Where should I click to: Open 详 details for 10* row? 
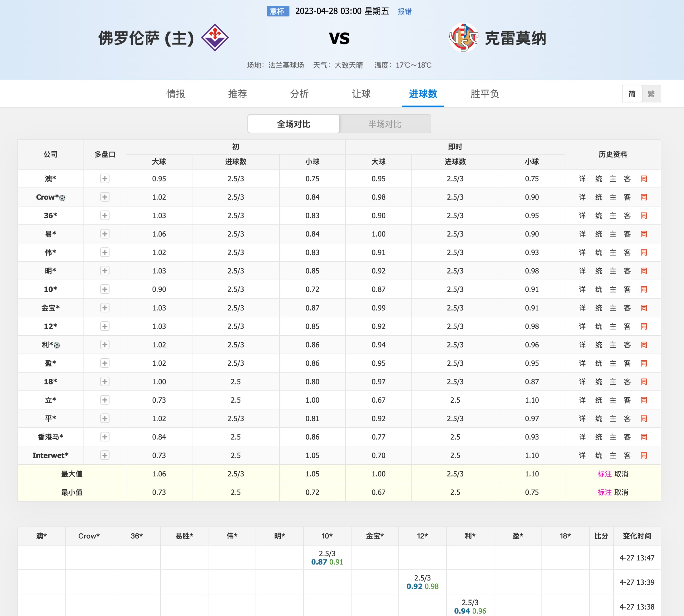tap(582, 289)
